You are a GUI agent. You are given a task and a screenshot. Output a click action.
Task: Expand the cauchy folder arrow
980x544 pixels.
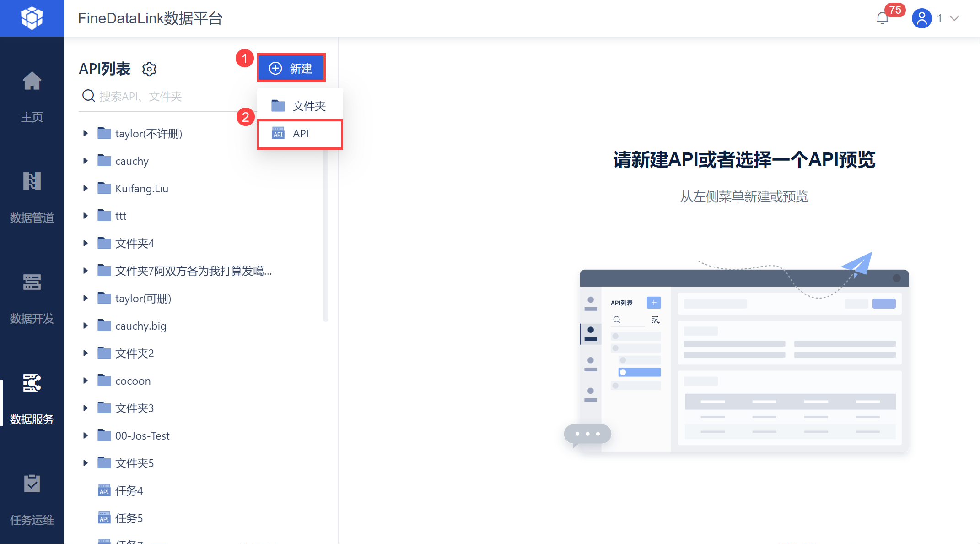85,161
